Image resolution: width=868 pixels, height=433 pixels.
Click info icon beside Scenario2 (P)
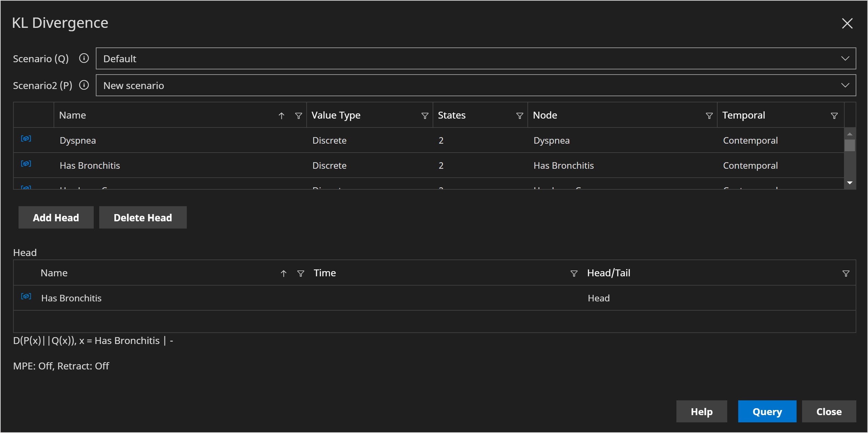(84, 85)
